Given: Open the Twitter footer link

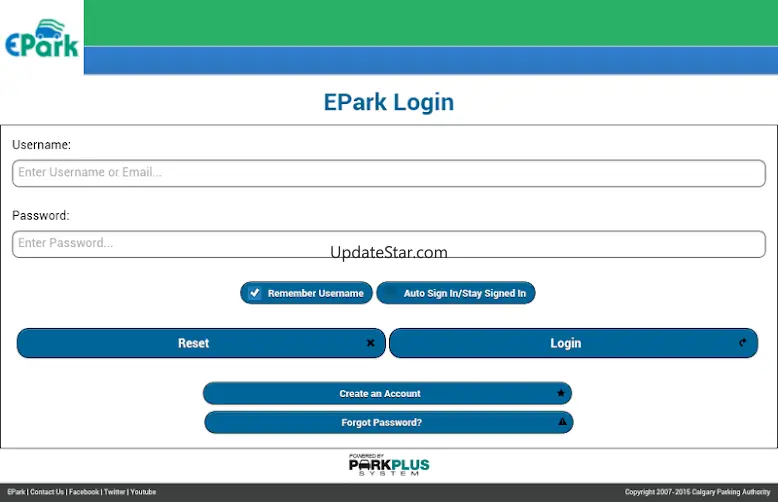Looking at the screenshot, I should 115,492.
